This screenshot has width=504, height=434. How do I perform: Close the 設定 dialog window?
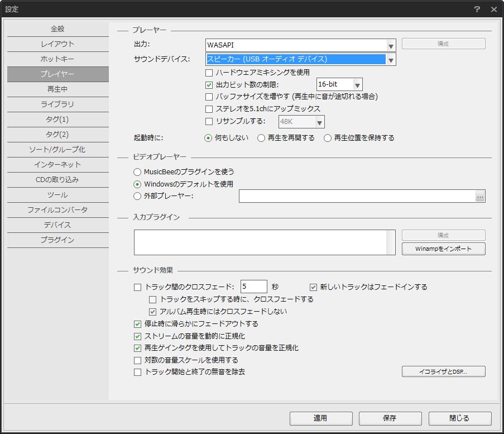494,9
